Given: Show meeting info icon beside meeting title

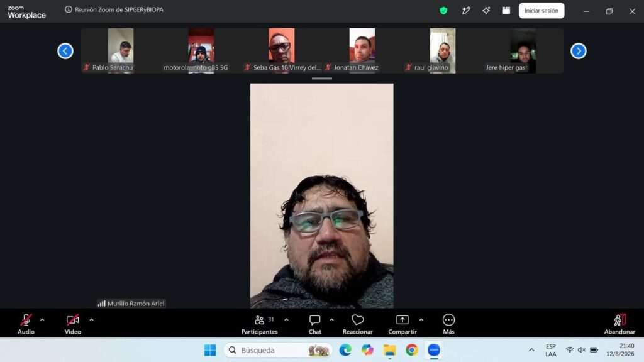Looking at the screenshot, I should click(x=69, y=9).
